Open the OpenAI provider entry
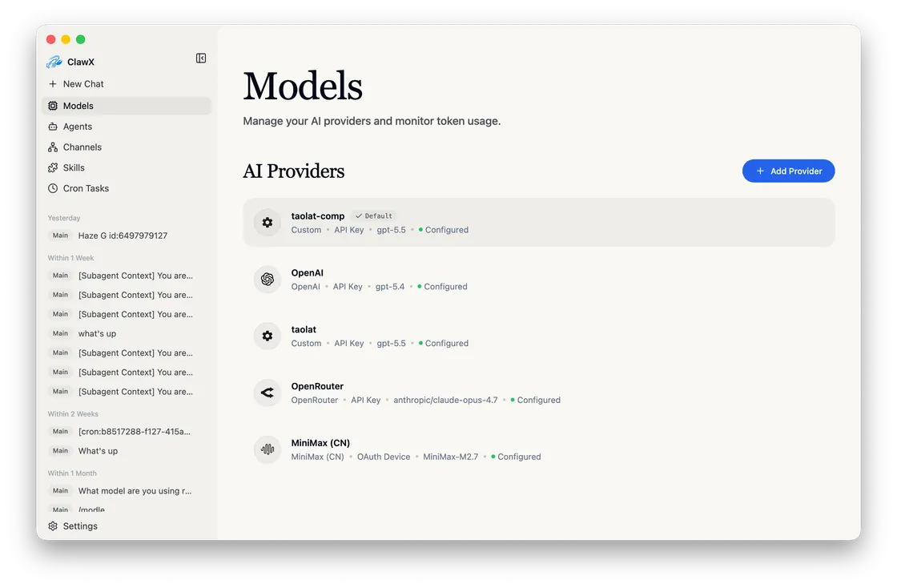This screenshot has height=588, width=897. coord(538,279)
